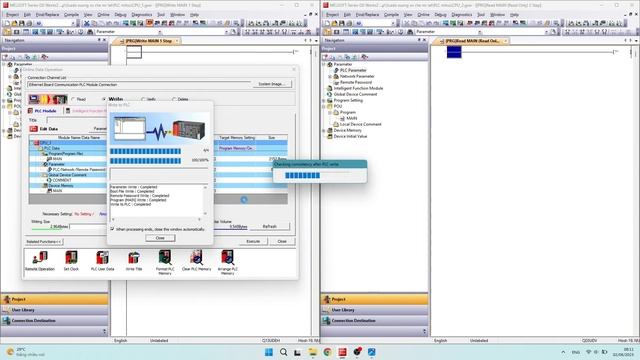Collapse Program folder in right window tree

point(330,112)
